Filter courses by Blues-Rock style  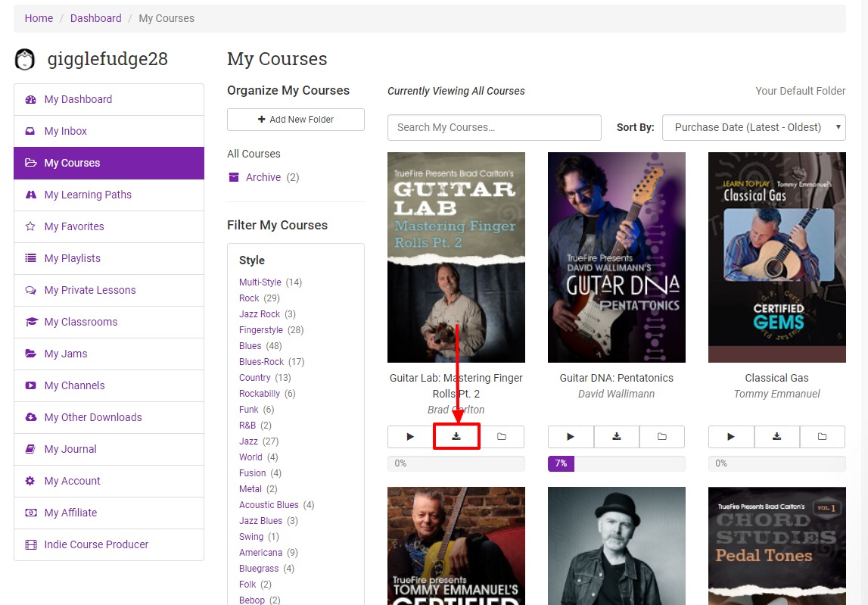coord(261,362)
